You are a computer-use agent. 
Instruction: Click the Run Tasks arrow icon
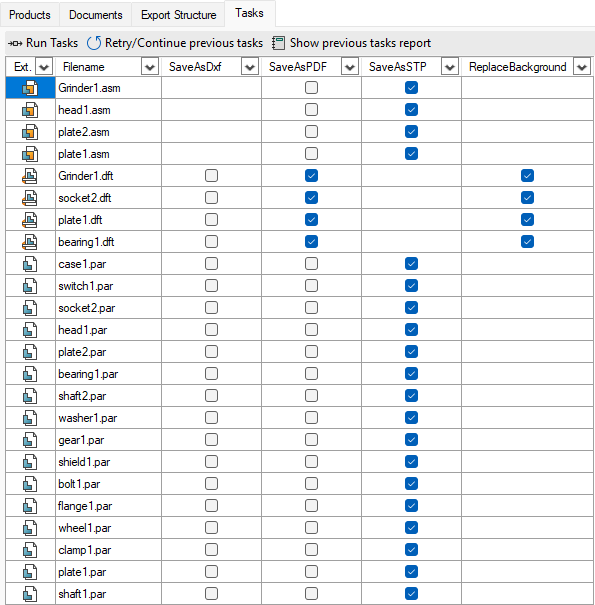tap(15, 43)
